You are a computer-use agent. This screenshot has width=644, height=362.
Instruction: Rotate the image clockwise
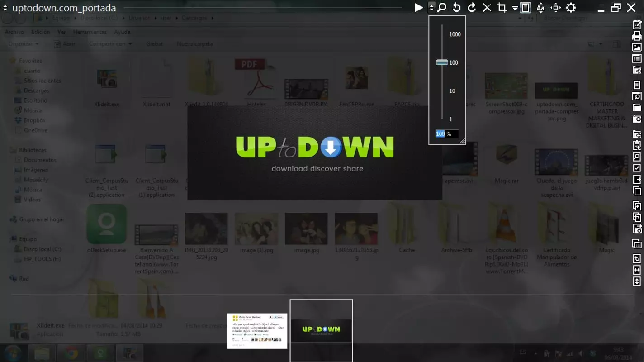[x=472, y=8]
